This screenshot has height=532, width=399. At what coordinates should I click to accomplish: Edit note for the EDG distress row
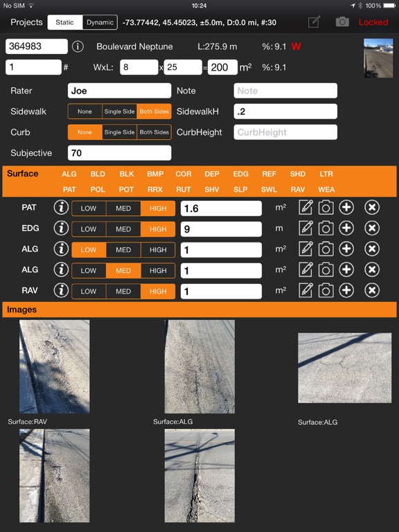[305, 229]
